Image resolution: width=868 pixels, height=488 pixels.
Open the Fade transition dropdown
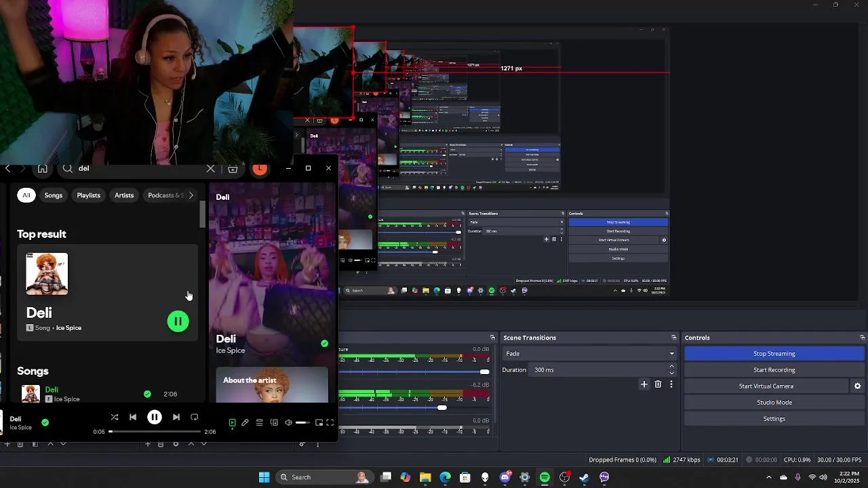590,354
